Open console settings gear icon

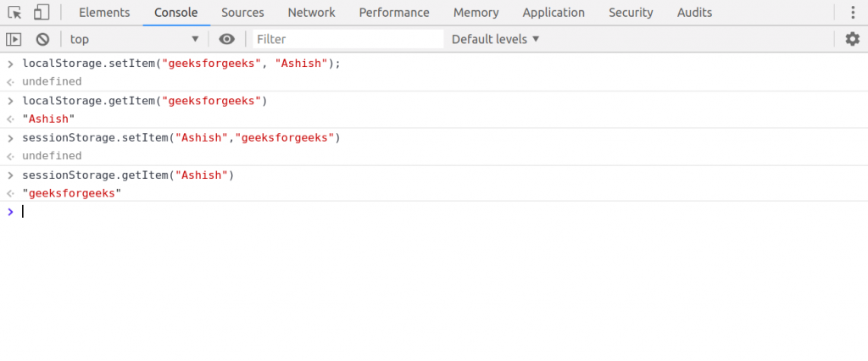point(852,39)
